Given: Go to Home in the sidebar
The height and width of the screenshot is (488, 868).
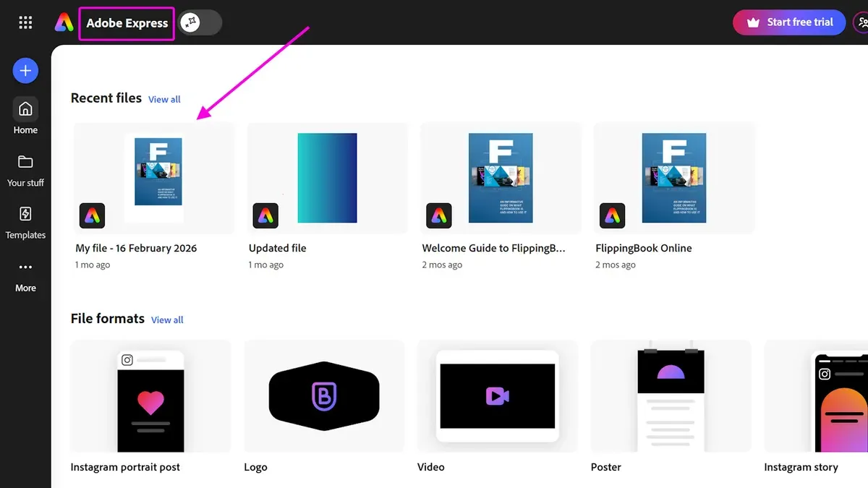Looking at the screenshot, I should 25,116.
